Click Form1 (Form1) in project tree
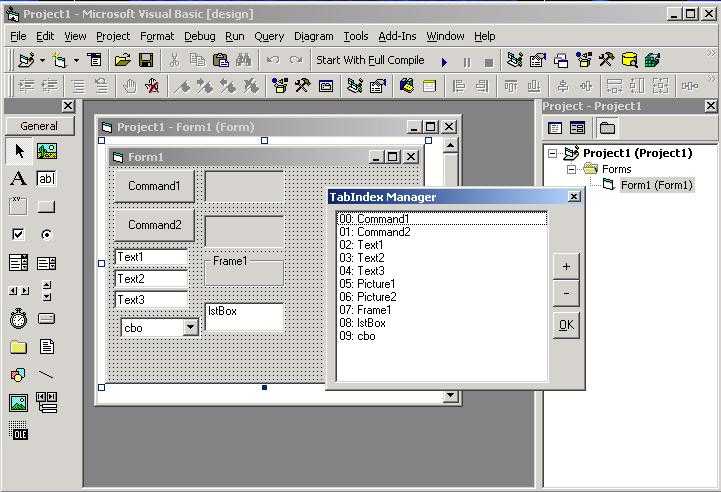This screenshot has width=721, height=492. click(656, 185)
